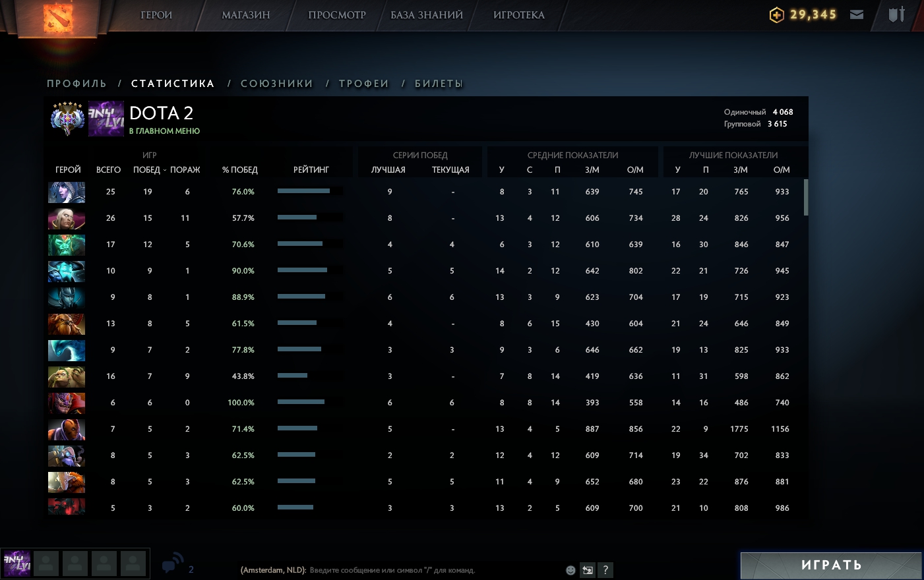Sort by the ГЕРОЙ column header
The image size is (924, 580).
click(x=68, y=170)
